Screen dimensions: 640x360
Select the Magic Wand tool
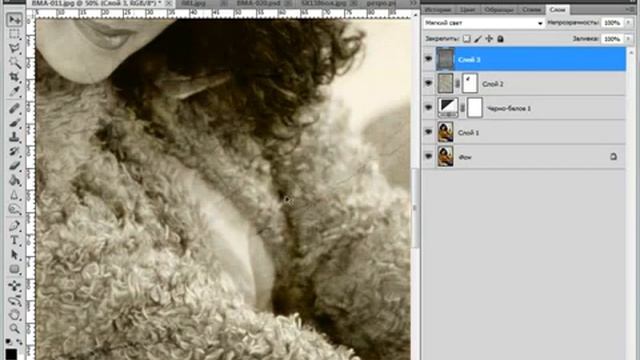[x=15, y=62]
